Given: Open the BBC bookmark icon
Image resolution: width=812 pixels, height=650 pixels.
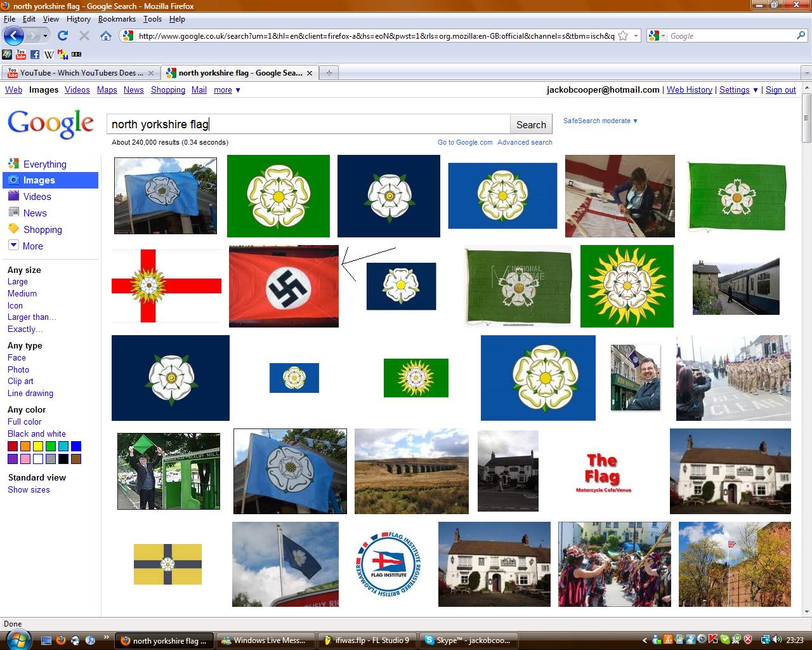Looking at the screenshot, I should tap(77, 55).
